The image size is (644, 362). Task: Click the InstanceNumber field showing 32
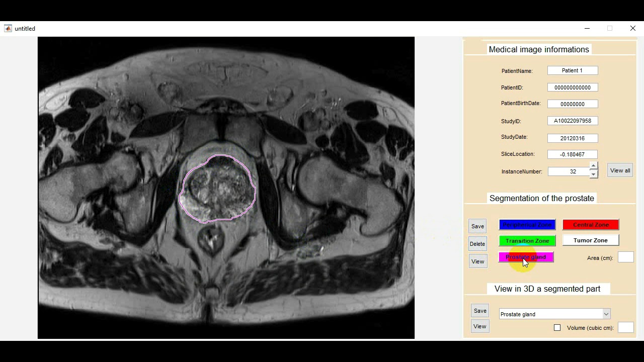tap(569, 171)
